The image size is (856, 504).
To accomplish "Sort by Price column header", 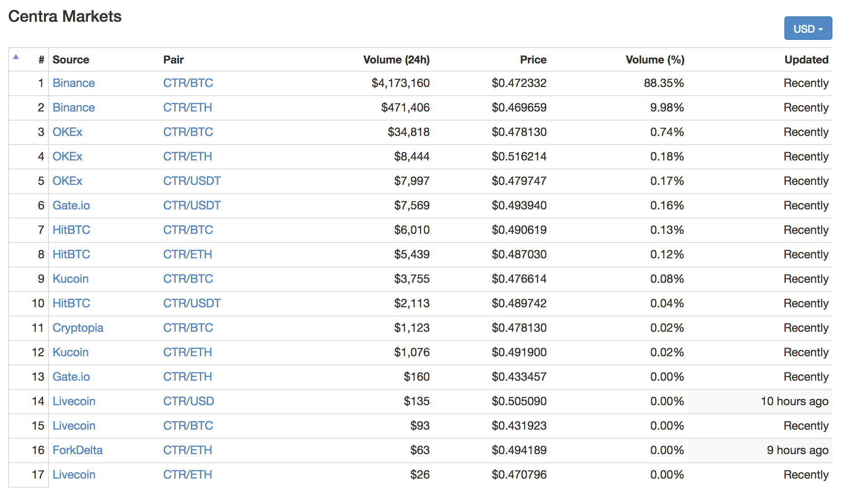I will tap(533, 59).
